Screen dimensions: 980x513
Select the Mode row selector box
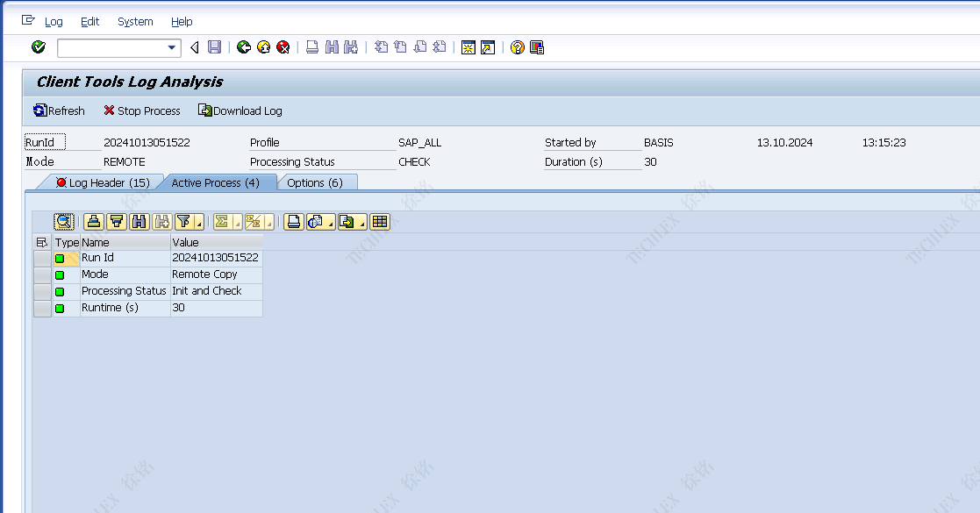(42, 274)
